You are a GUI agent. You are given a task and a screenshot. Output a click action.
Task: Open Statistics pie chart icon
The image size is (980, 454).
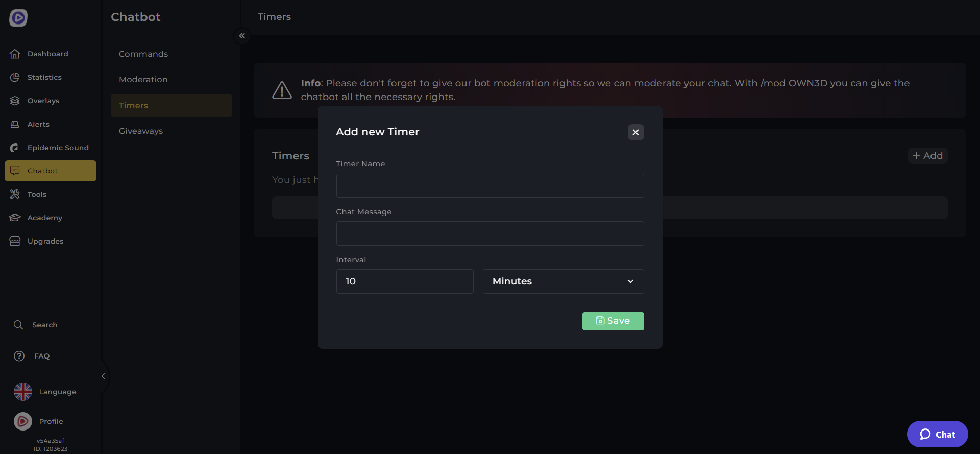tap(15, 77)
